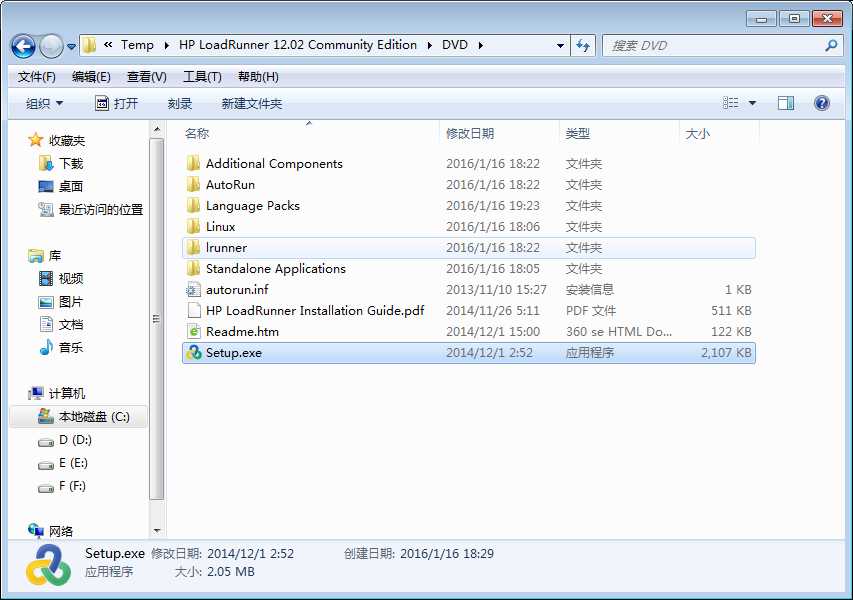Select the AutoRun folder icon
The image size is (853, 600).
[193, 184]
